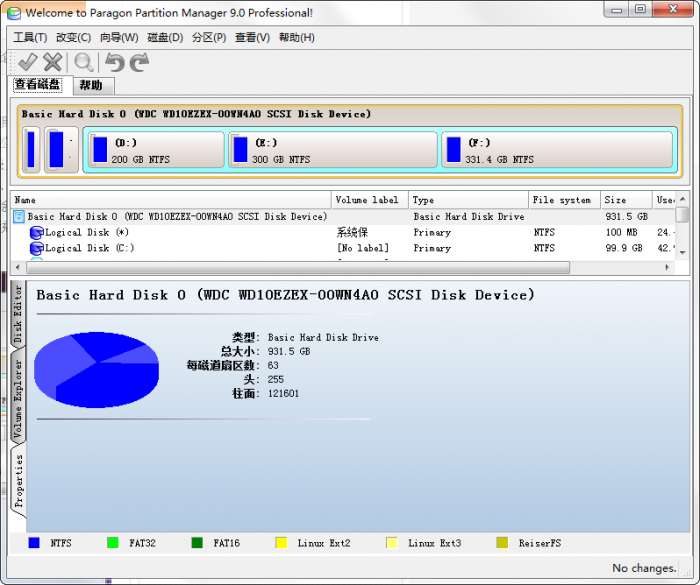Click the Linux Ext2 yellow legend swatch
Screen dimensions: 700x585
pos(281,543)
